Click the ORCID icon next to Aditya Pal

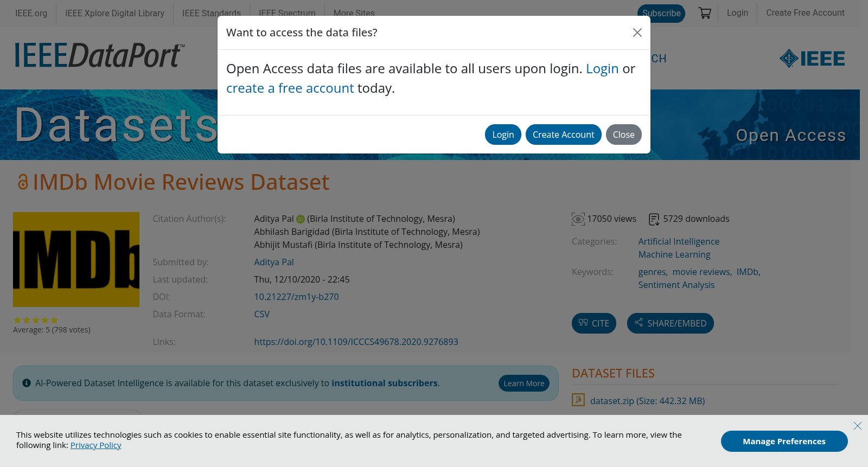[301, 219]
